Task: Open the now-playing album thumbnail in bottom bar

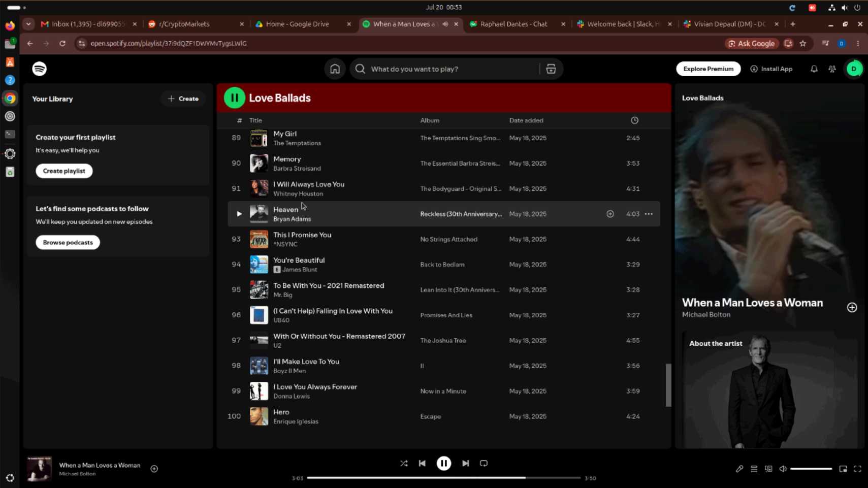Action: [x=39, y=469]
